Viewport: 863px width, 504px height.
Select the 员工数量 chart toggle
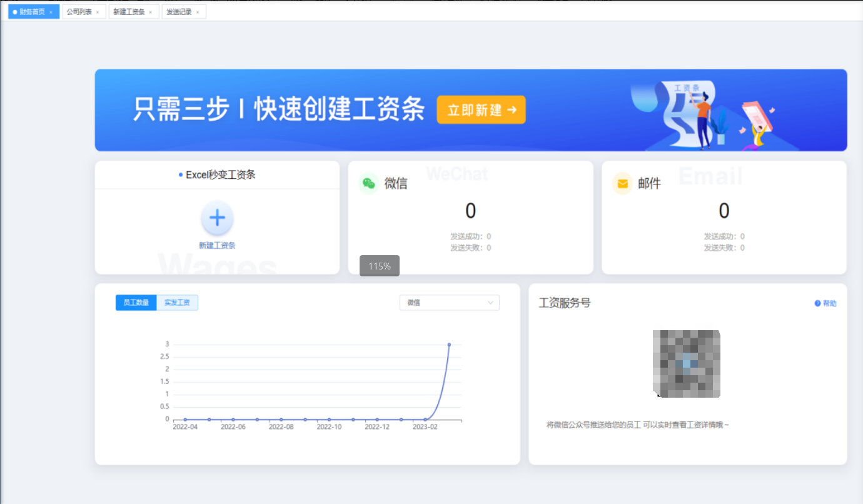(x=136, y=303)
